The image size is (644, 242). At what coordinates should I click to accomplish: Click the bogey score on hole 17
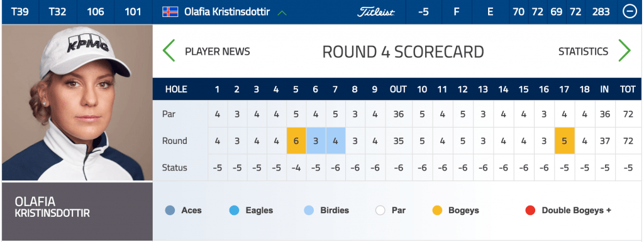(564, 141)
